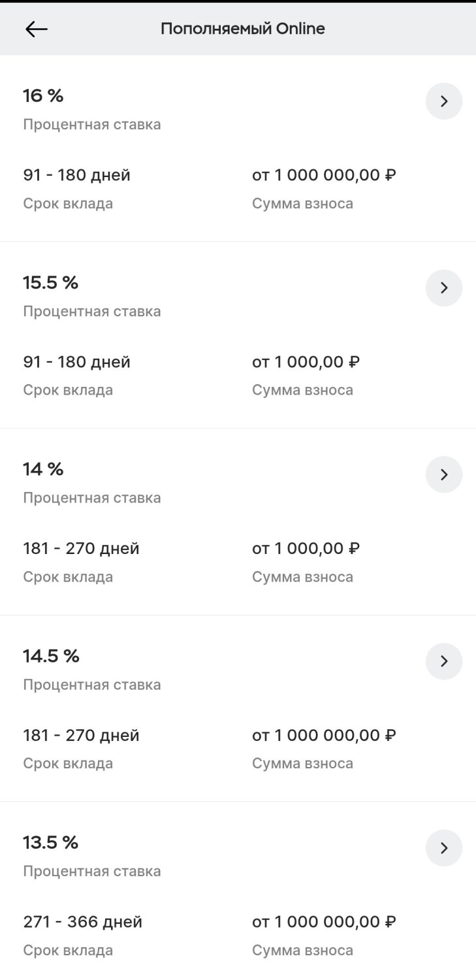This screenshot has height=980, width=476.
Task: Open the 14.5 % rate offer chevron
Action: click(444, 661)
